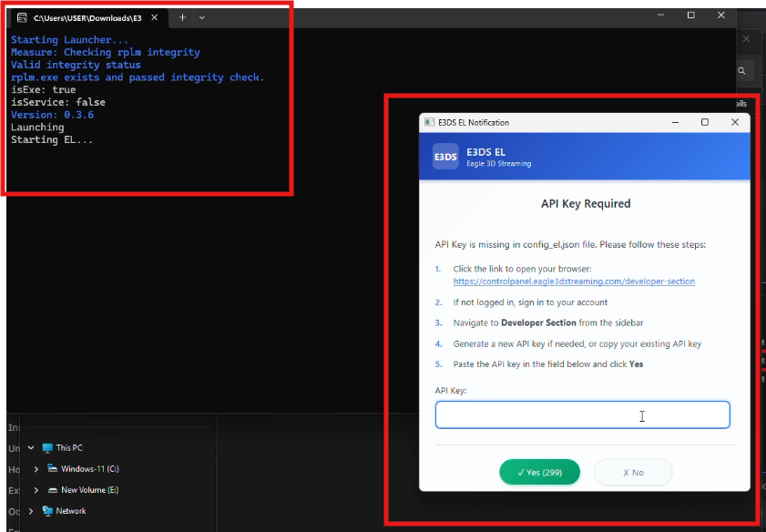The width and height of the screenshot is (766, 532).
Task: Click the 'isService: false' terminal line
Action: [x=58, y=102]
